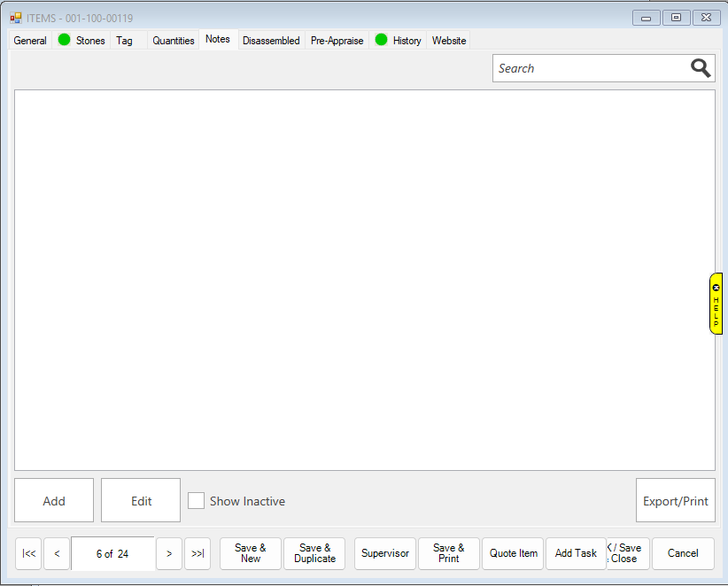Click inside the Search text field
The width and height of the screenshot is (728, 586).
(x=589, y=68)
